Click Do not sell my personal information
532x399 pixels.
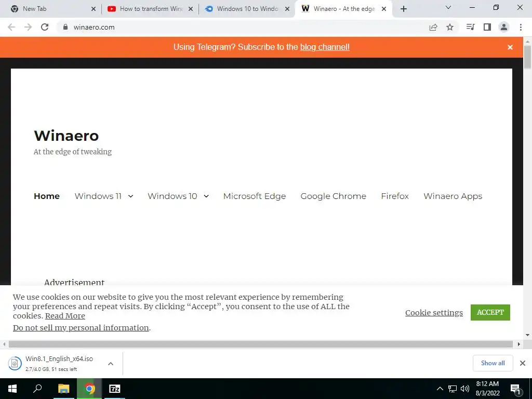81,328
